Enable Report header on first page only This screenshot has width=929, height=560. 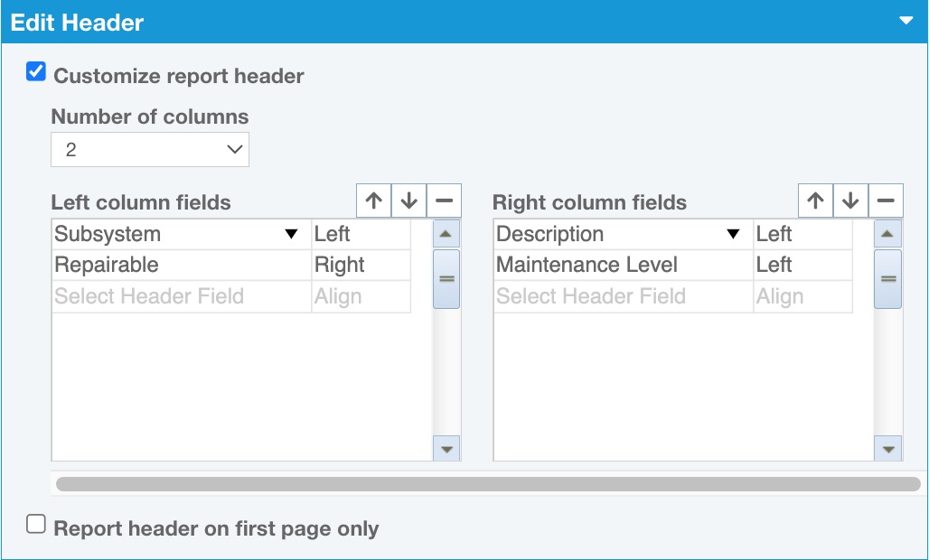pos(36,525)
